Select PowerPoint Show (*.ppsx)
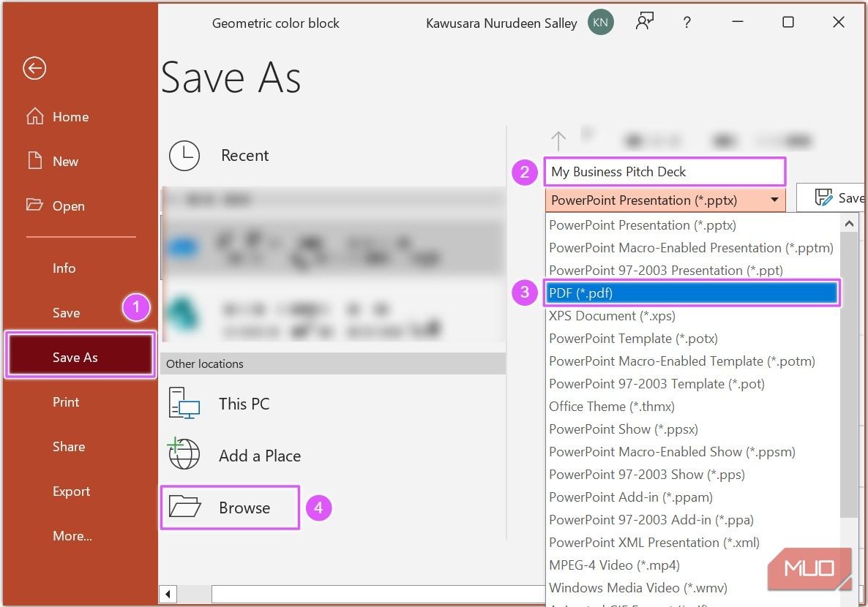 693,429
